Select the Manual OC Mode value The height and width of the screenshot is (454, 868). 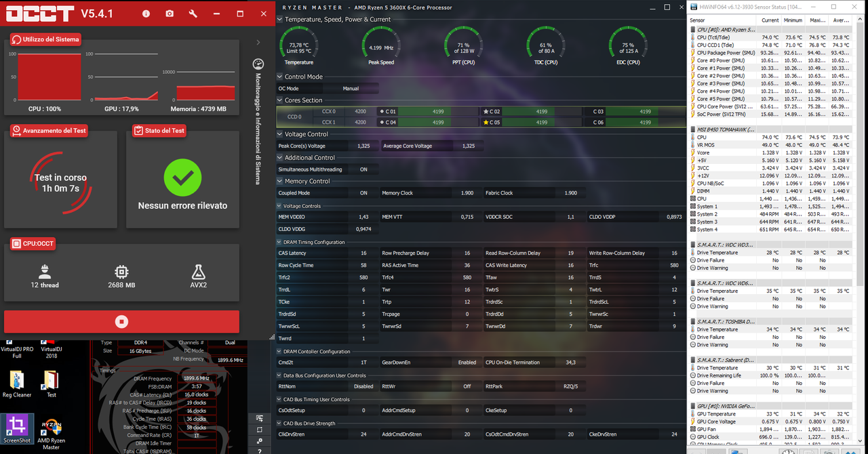(351, 88)
